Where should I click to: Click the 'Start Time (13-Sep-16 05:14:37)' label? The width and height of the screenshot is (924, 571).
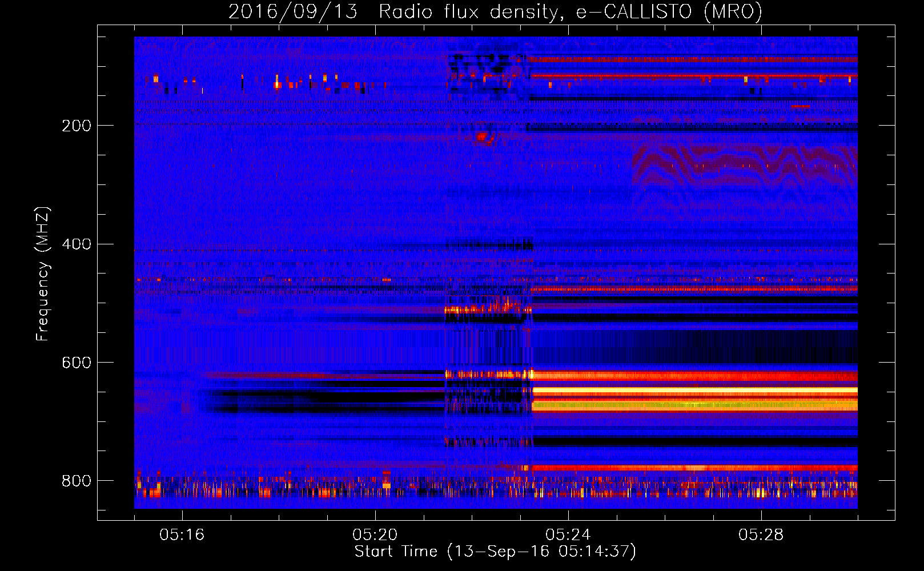495,552
